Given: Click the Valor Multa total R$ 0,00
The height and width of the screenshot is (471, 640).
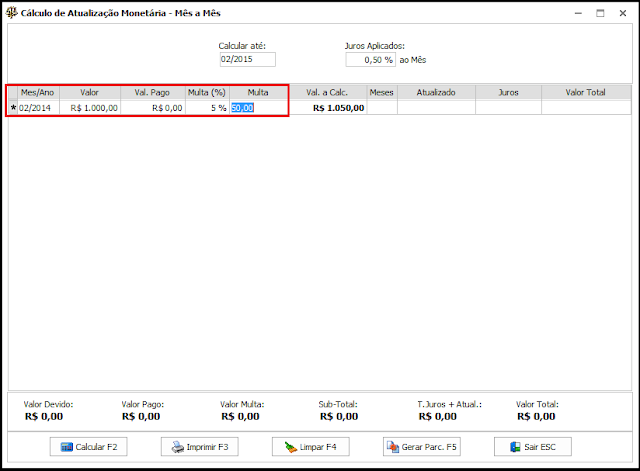Looking at the screenshot, I should click(240, 417).
